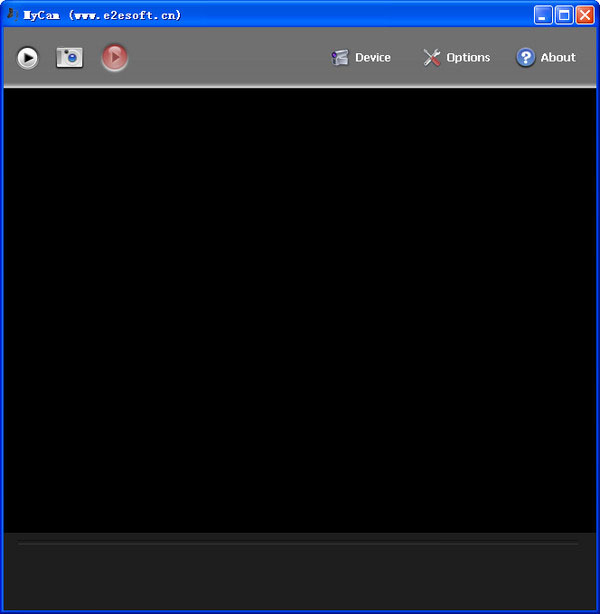Click the camcorder icon beside Device

click(340, 58)
